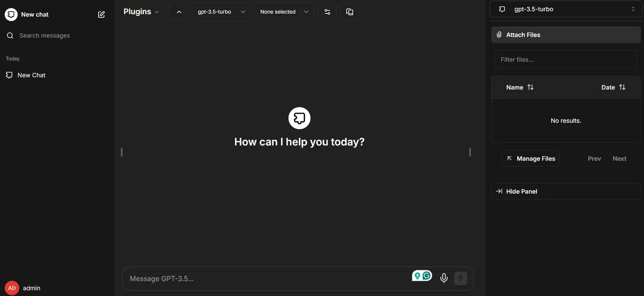Click the sort arrows next to Date

tap(622, 87)
